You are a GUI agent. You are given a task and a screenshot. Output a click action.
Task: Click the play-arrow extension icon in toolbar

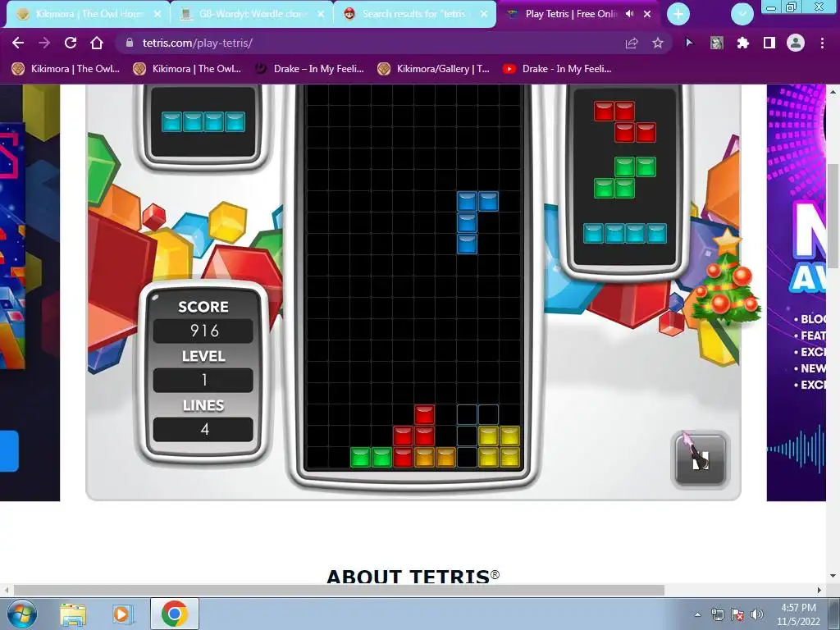pos(689,43)
